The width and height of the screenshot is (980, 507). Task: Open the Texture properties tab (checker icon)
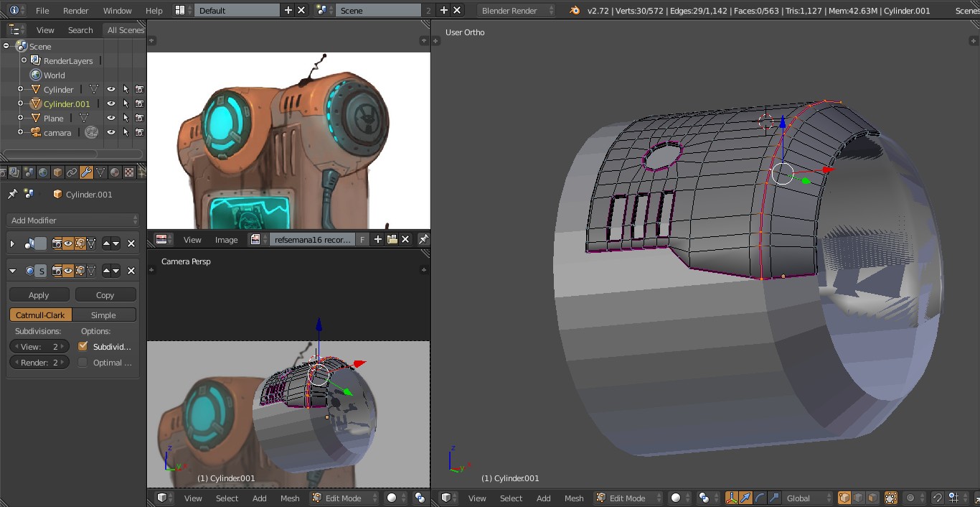[x=129, y=172]
